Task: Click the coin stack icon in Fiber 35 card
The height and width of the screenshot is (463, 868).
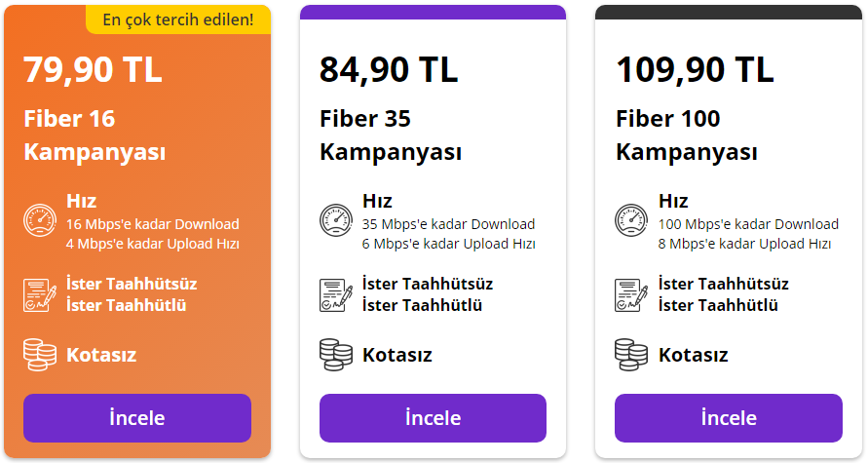Action: coord(336,355)
